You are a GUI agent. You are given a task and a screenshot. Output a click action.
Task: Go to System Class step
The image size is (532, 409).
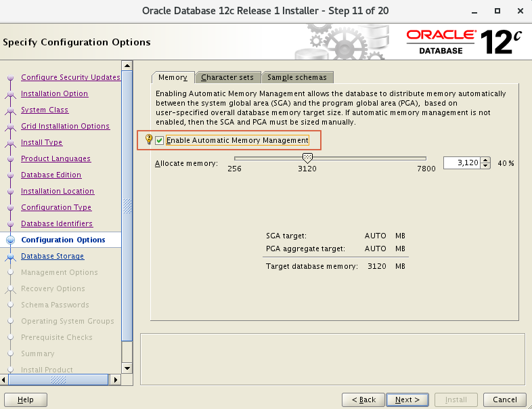pyautogui.click(x=45, y=110)
